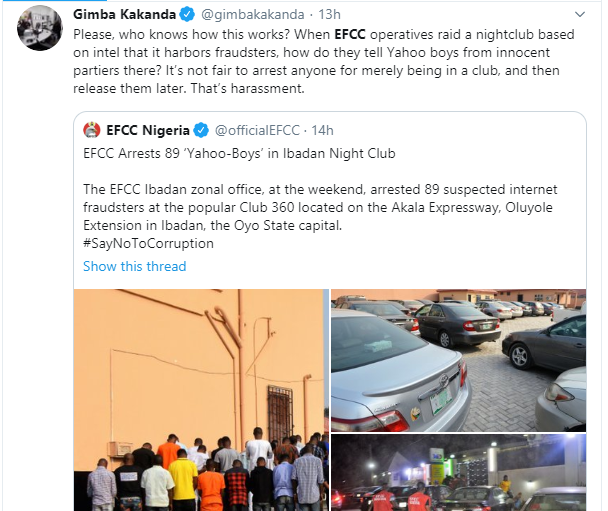Open the night-time street photo
Viewport: 608px width, 511px height.
[459, 473]
